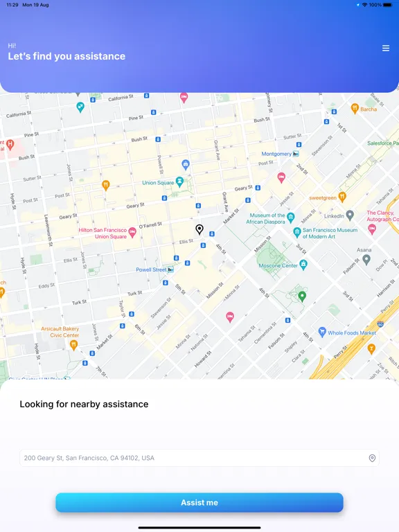399x532 pixels.
Task: Tap the Powell Street BART station icon
Action: [x=170, y=269]
